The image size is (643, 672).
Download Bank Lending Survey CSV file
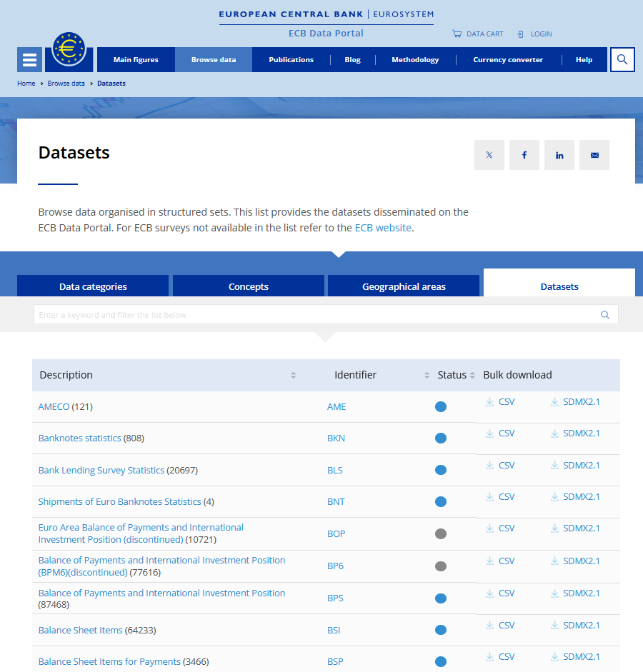coord(500,465)
